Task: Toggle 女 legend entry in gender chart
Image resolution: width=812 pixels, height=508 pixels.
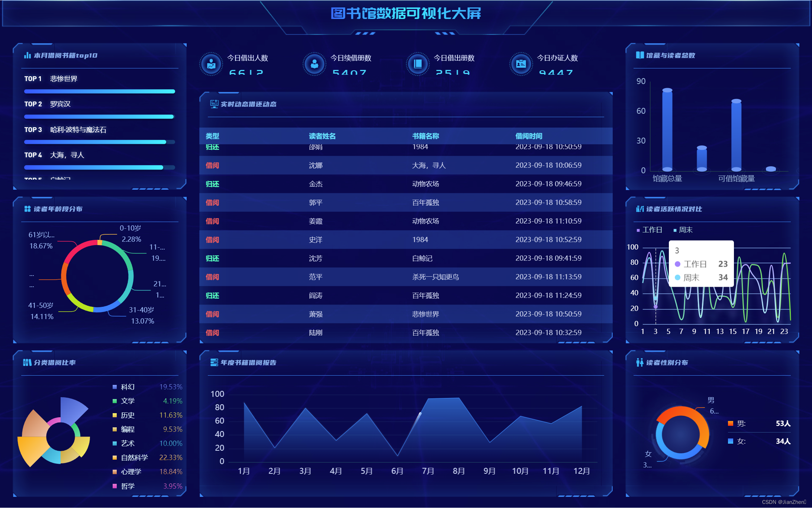Action: tap(737, 441)
